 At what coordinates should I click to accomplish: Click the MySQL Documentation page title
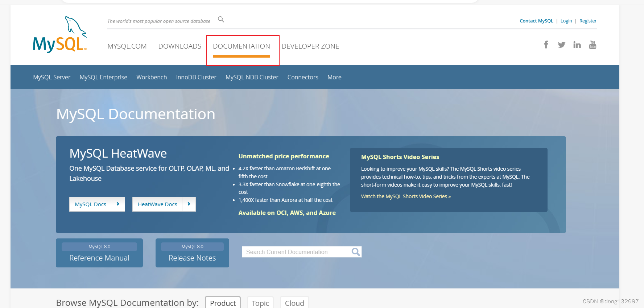tap(136, 114)
